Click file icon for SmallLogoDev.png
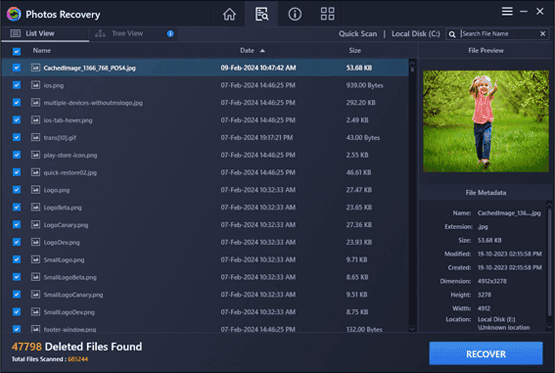This screenshot has width=555, height=373. (35, 312)
